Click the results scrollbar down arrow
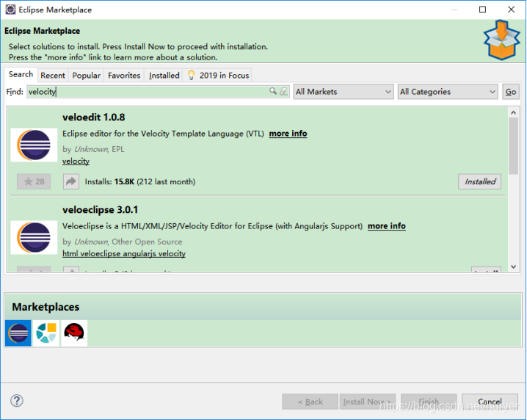The image size is (527, 420). pos(514,267)
